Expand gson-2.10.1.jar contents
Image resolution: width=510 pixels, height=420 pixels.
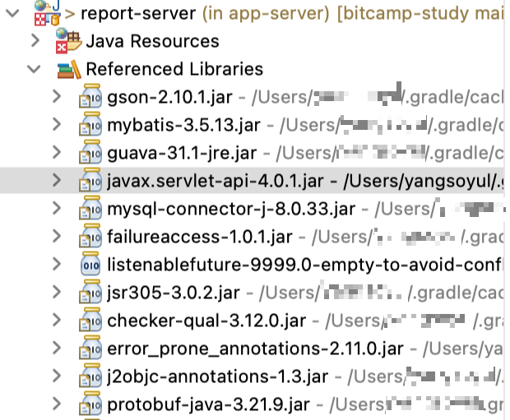point(57,96)
